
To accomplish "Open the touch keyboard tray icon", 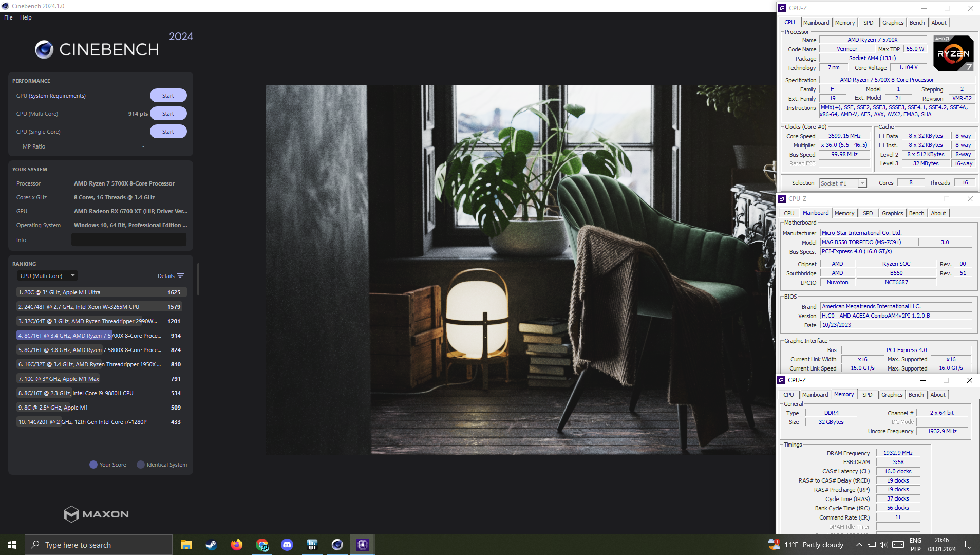I will [898, 545].
